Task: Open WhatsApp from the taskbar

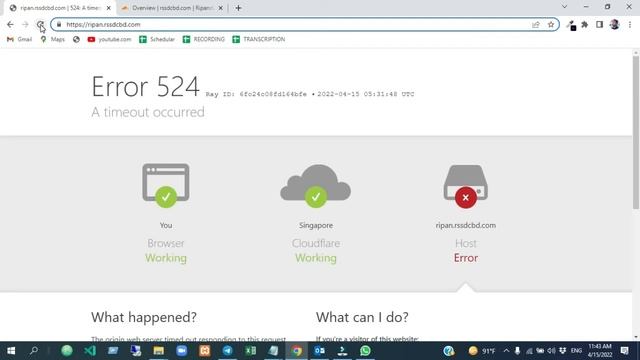Action: pos(365,351)
